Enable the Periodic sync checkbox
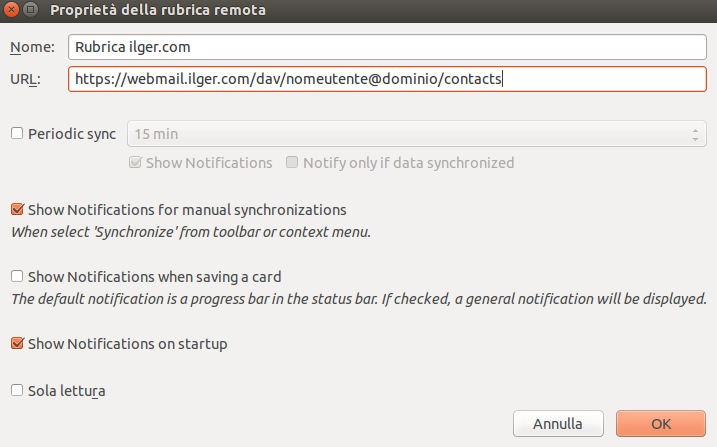 [x=17, y=133]
